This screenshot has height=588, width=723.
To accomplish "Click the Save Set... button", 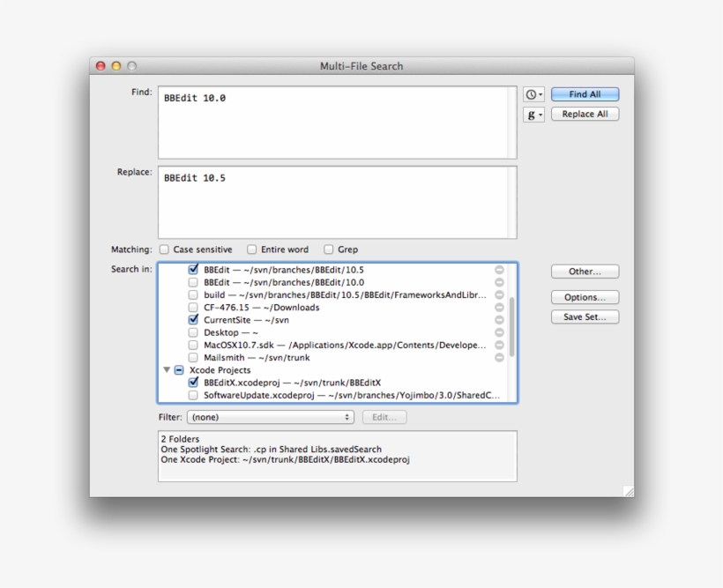I will pos(585,316).
